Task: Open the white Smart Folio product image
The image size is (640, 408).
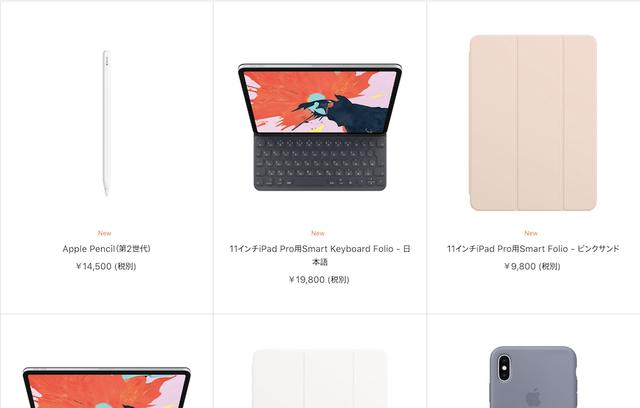Action: (320, 378)
